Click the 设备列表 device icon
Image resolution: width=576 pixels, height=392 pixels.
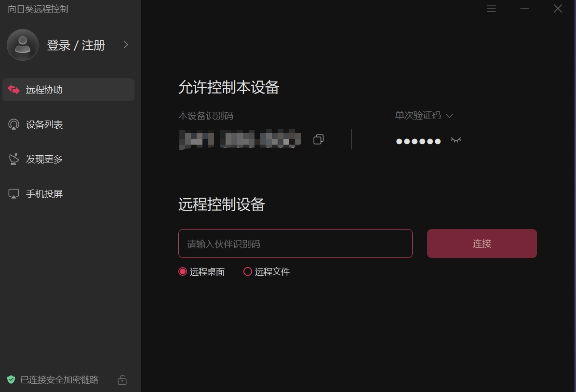(x=13, y=124)
